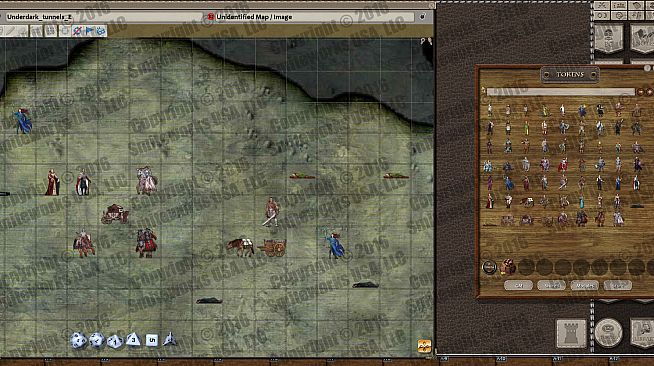Select the pack mule token on the map
This screenshot has height=366, width=654.
coord(241,247)
